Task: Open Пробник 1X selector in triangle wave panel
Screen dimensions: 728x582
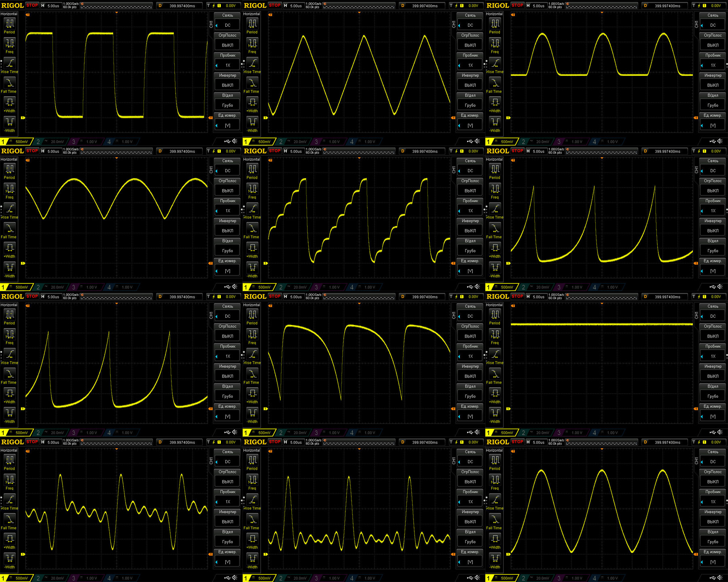Action: (470, 65)
